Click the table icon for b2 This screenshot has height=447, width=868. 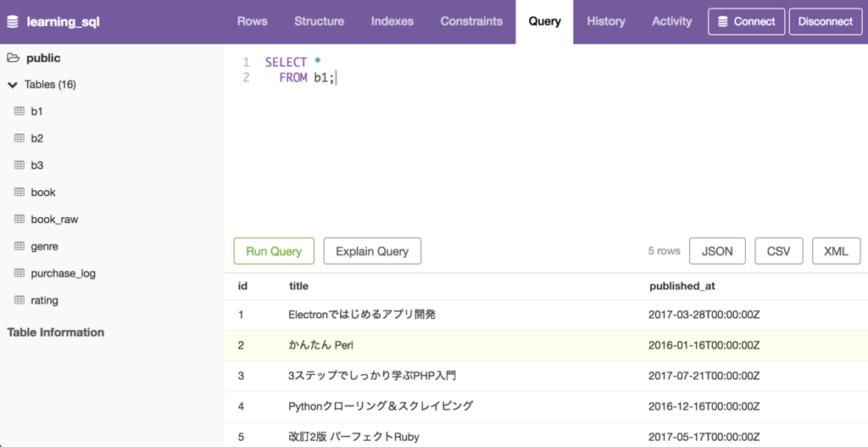(x=19, y=138)
